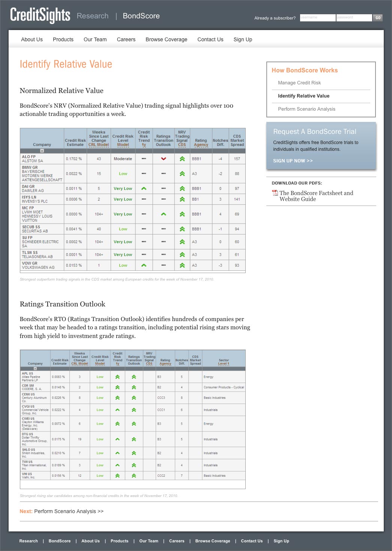Image resolution: width=392 pixels, height=551 pixels.
Task: Open Our Team in top navigation
Action: click(x=95, y=39)
